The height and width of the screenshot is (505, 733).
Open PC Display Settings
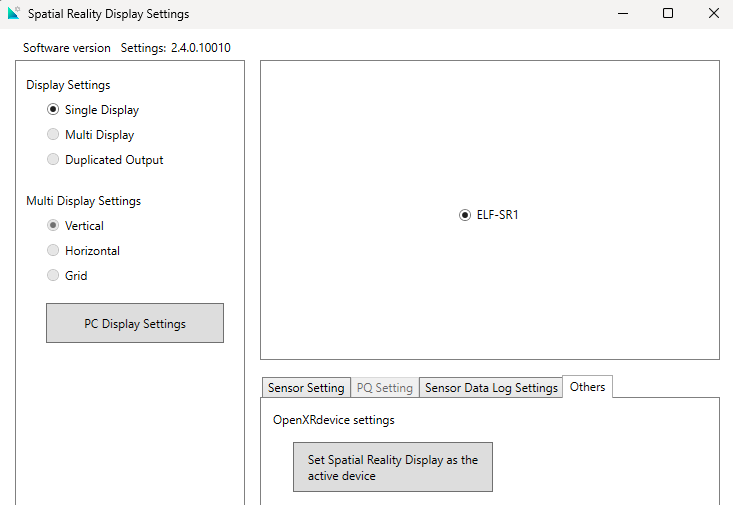point(135,323)
